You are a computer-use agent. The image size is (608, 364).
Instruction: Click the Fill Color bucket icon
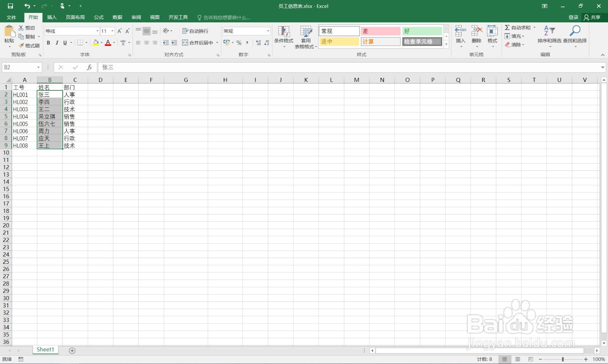point(96,43)
